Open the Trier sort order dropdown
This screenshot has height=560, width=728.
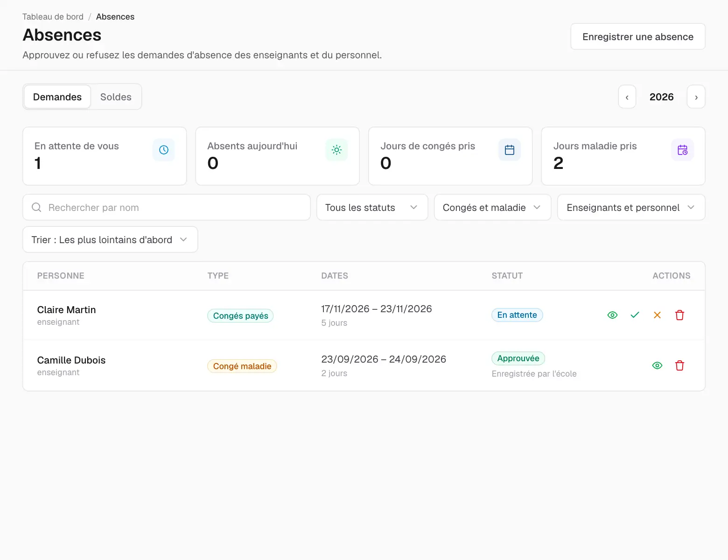click(110, 239)
